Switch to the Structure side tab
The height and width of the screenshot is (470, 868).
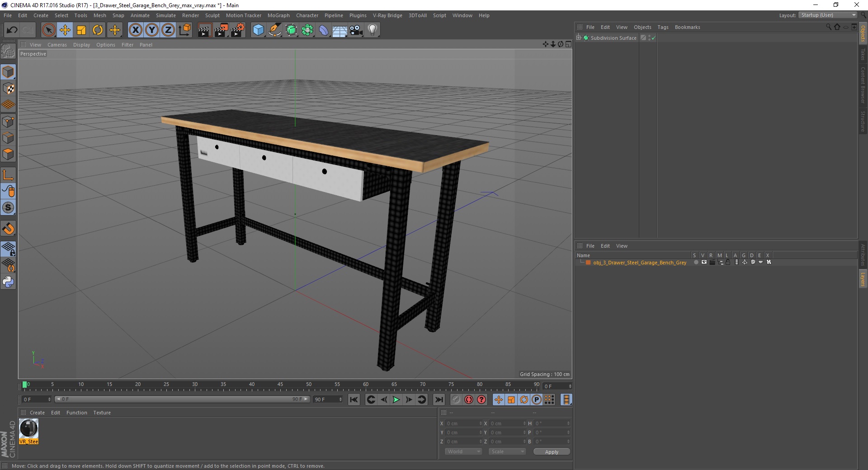point(863,121)
